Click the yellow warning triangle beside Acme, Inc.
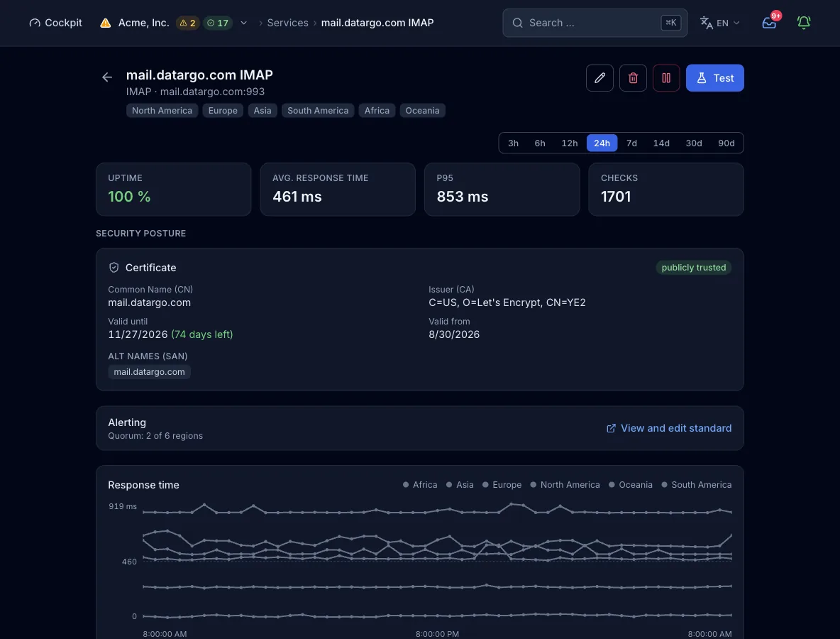 pyautogui.click(x=106, y=23)
